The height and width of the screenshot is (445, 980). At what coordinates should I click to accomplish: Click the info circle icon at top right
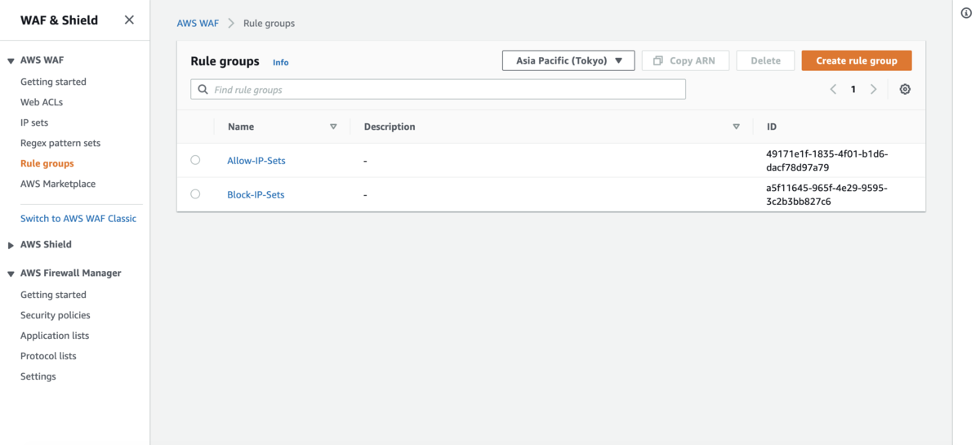click(967, 13)
